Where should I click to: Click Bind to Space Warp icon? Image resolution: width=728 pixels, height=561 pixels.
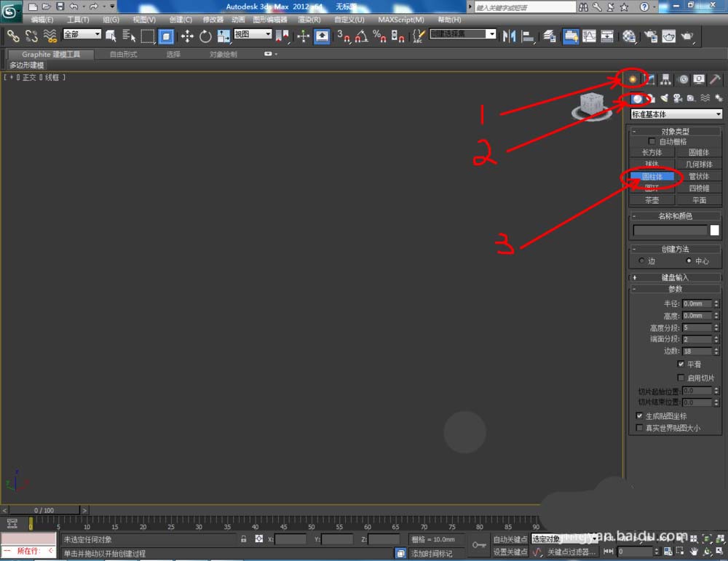(x=50, y=36)
